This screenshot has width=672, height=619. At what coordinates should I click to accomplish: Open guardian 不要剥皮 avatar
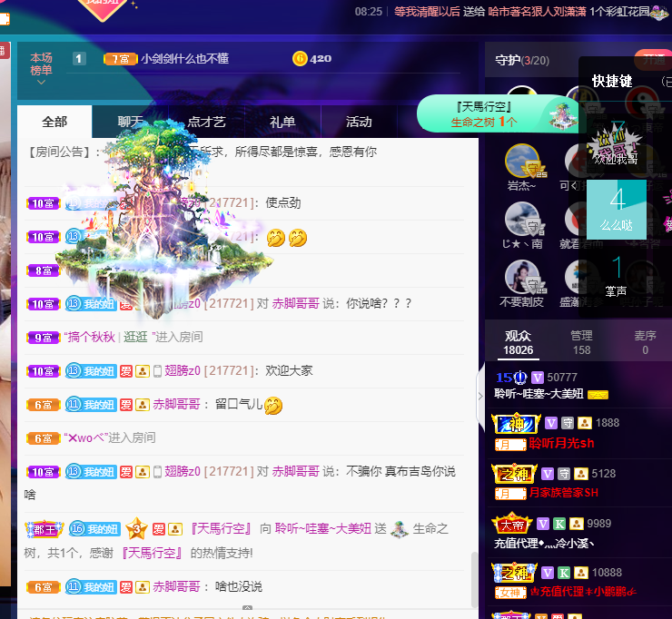tap(522, 277)
